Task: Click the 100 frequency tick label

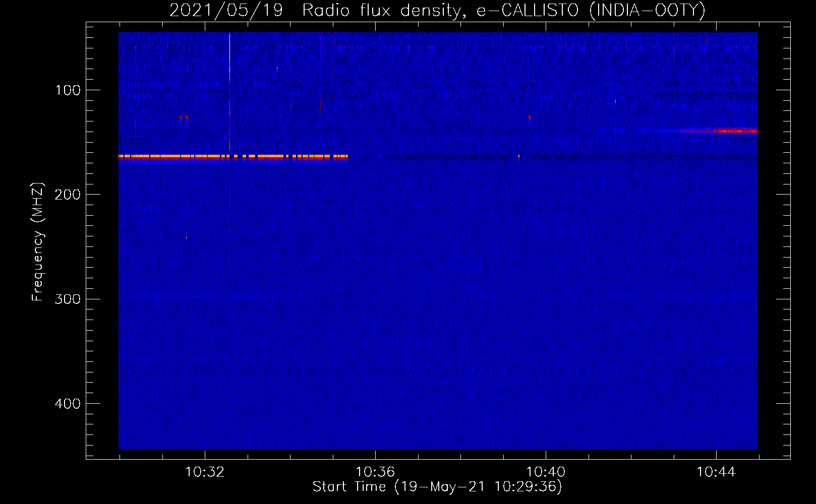Action: [68, 90]
